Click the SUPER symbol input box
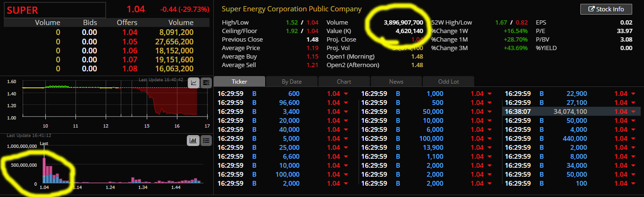This screenshot has height=197, width=644. tap(55, 10)
